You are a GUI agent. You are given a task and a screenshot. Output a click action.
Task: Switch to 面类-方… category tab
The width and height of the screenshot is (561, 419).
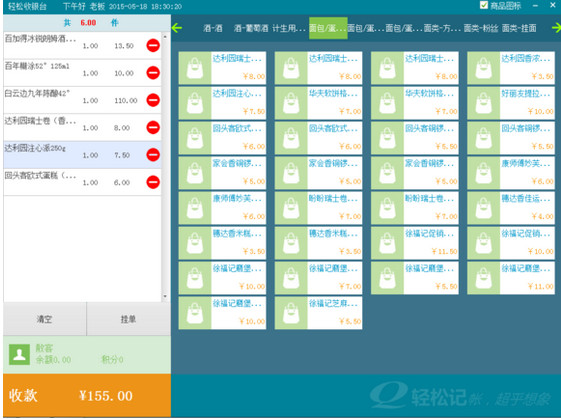(442, 28)
